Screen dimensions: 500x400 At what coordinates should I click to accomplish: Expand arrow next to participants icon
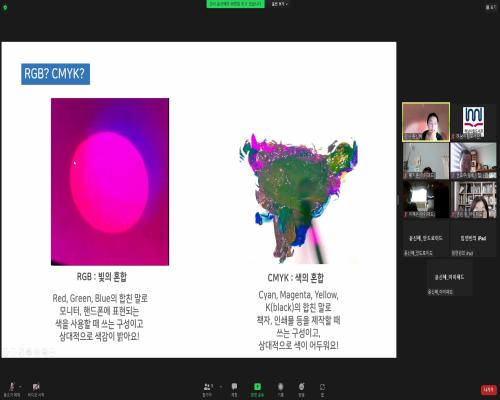pyautogui.click(x=220, y=387)
